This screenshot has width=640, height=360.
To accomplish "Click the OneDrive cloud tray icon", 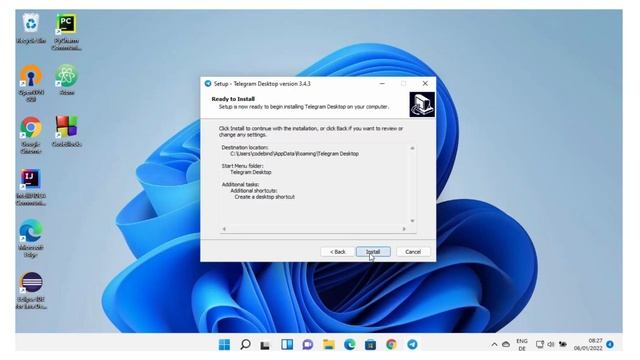I will coord(506,344).
